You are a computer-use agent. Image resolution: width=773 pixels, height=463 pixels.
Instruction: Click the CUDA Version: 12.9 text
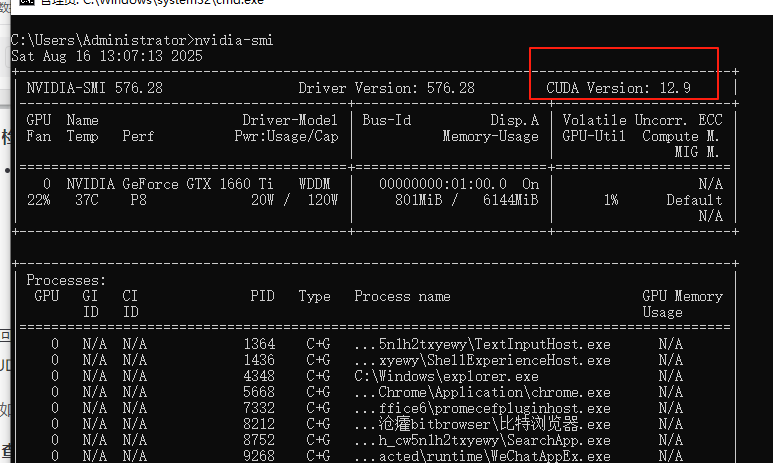coord(618,88)
